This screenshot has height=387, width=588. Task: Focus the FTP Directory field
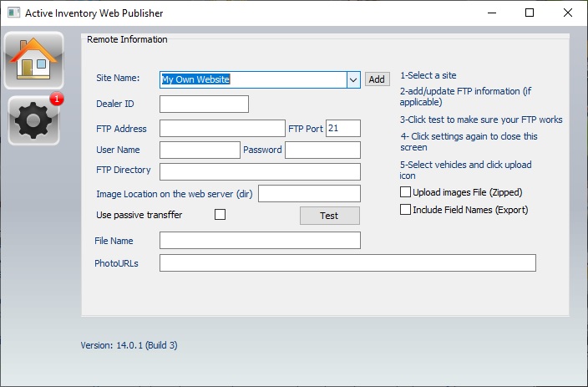[261, 171]
